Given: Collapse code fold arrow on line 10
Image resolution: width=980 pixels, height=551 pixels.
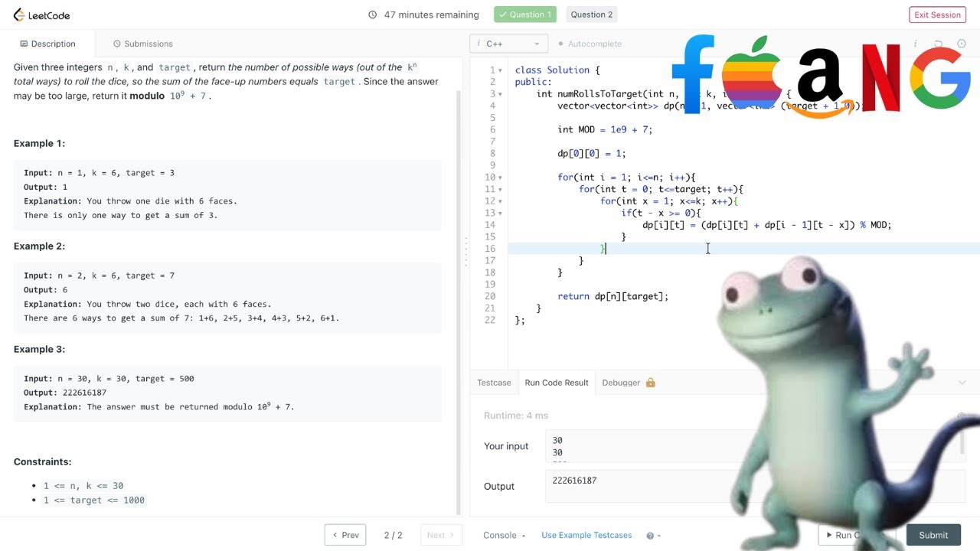Looking at the screenshot, I should pos(501,178).
